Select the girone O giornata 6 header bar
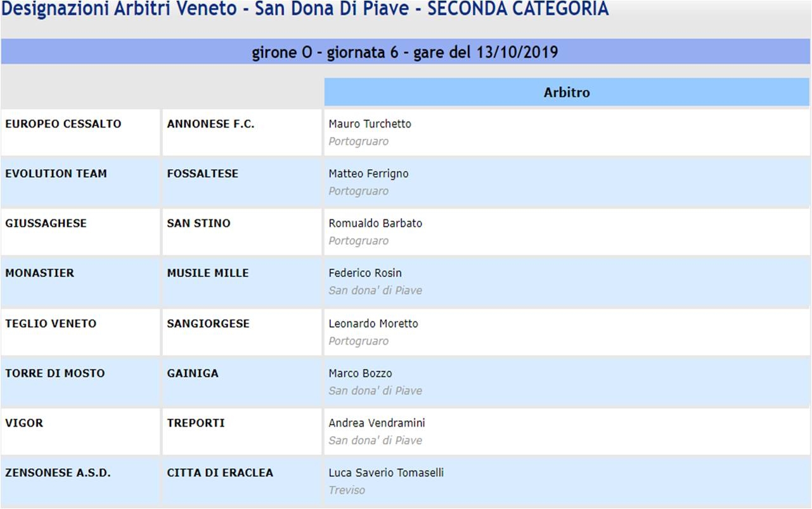 (x=405, y=52)
